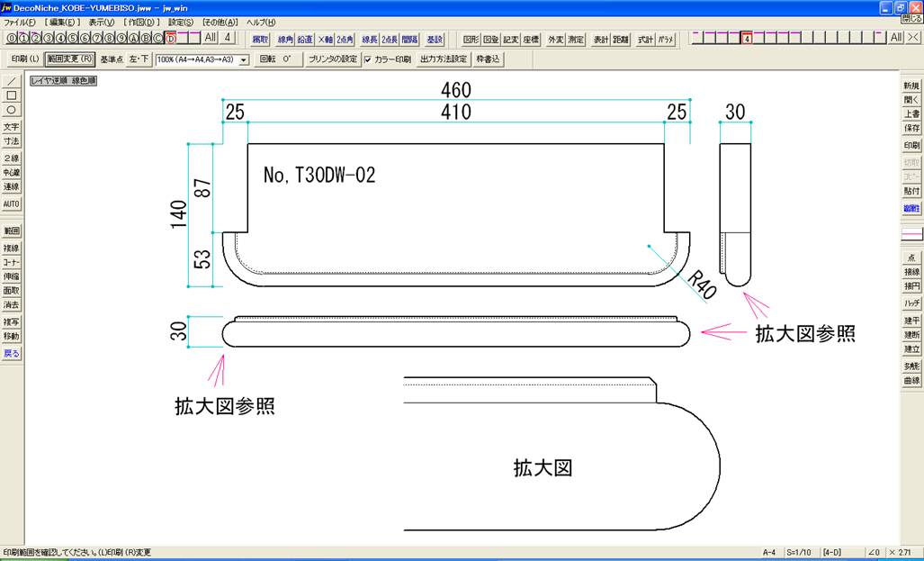This screenshot has width=924, height=561.
Task: Select the 範囲 range selection tool
Action: coord(11,231)
